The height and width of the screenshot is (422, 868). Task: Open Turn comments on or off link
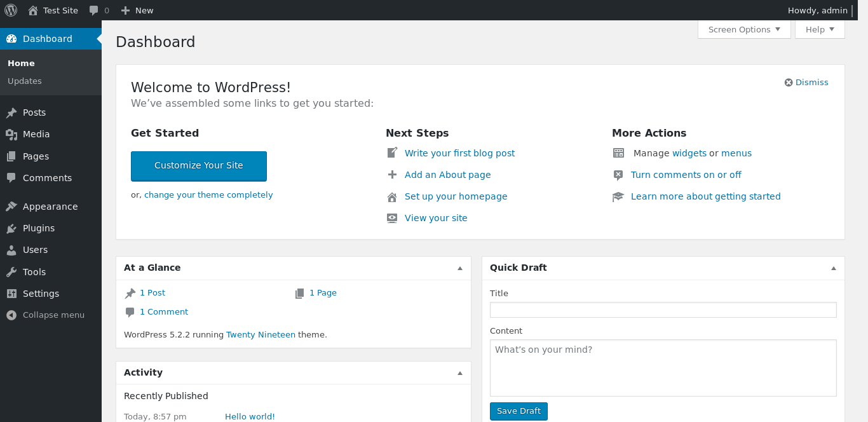point(686,175)
